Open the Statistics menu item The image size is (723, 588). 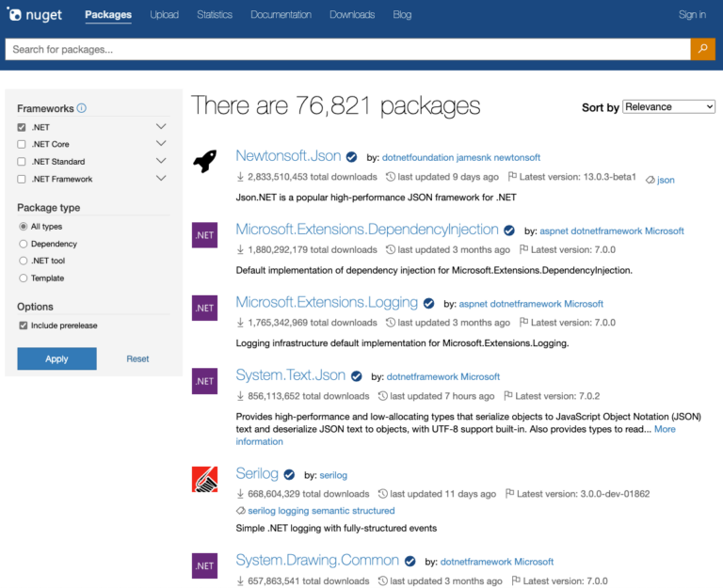click(x=215, y=15)
